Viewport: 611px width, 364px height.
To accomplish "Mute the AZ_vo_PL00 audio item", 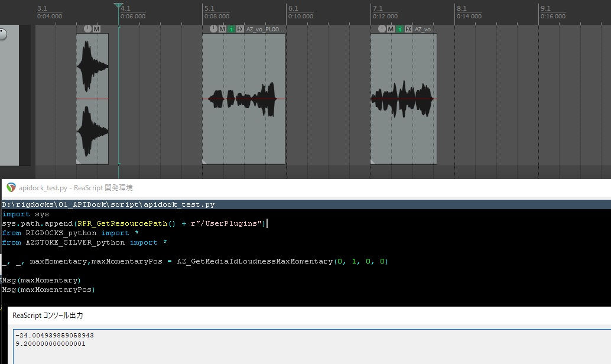I will 223,29.
